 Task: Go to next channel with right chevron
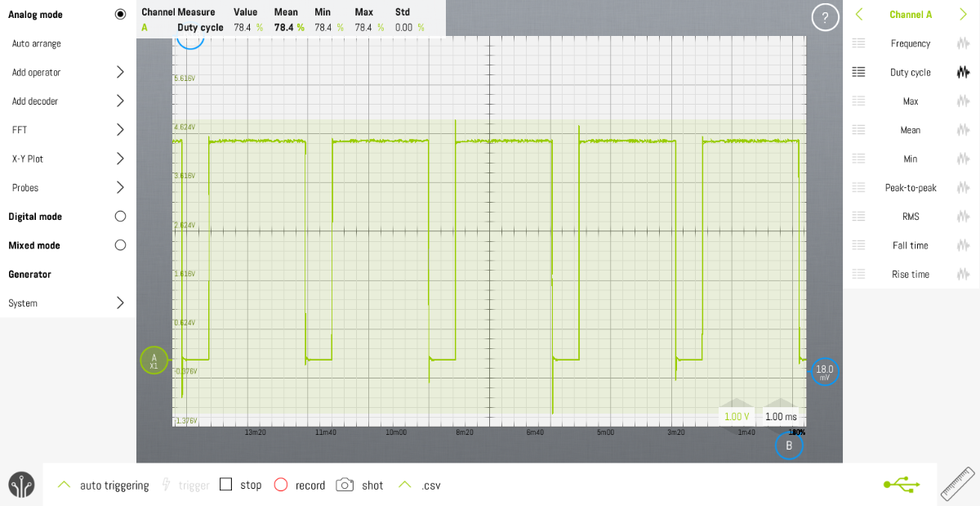(963, 14)
